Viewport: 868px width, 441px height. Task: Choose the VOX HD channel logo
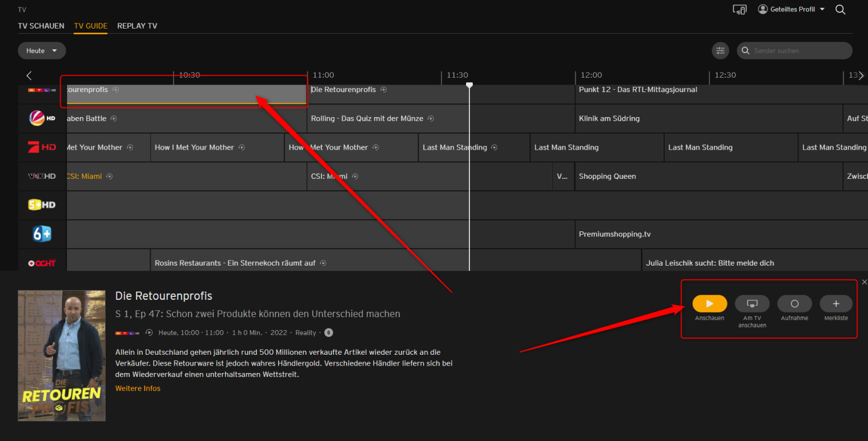[x=42, y=177]
